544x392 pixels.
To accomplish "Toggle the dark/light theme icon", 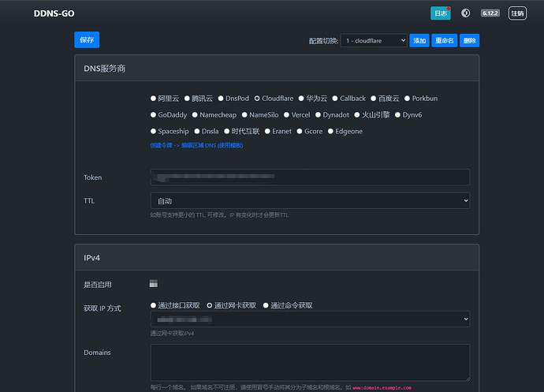I will click(x=466, y=13).
